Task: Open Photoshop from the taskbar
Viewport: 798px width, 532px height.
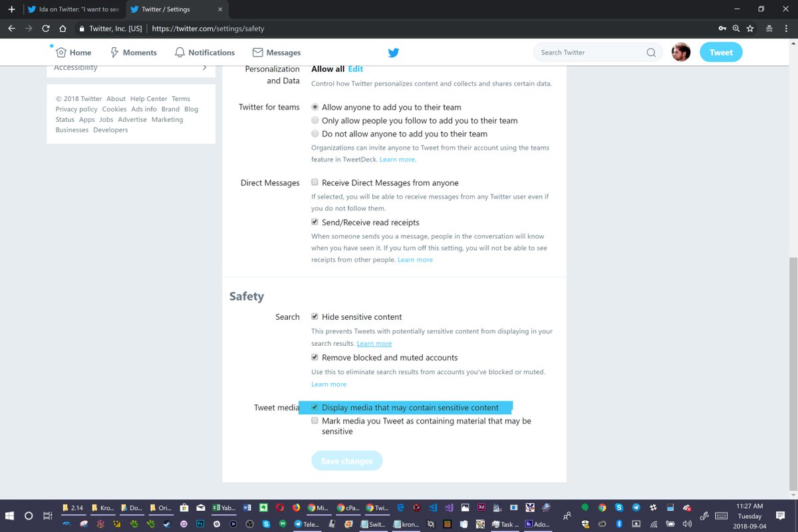Action: (200, 524)
